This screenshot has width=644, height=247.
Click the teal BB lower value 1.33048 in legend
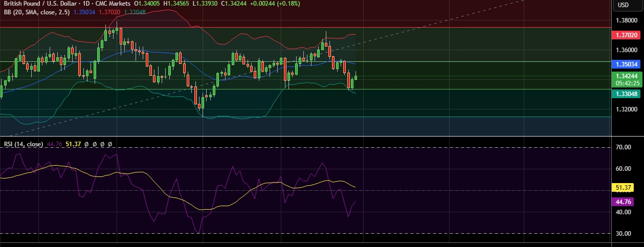135,11
